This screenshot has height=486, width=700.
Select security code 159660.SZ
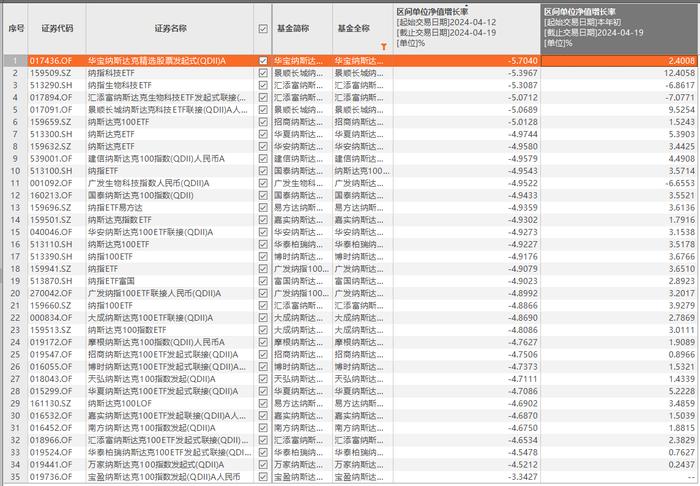[x=50, y=306]
